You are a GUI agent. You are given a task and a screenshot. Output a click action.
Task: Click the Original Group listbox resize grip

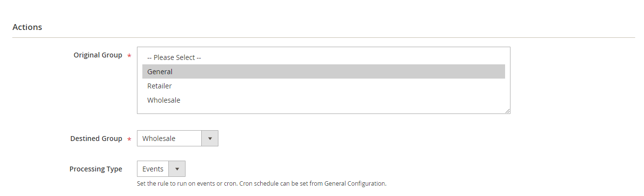coord(508,111)
